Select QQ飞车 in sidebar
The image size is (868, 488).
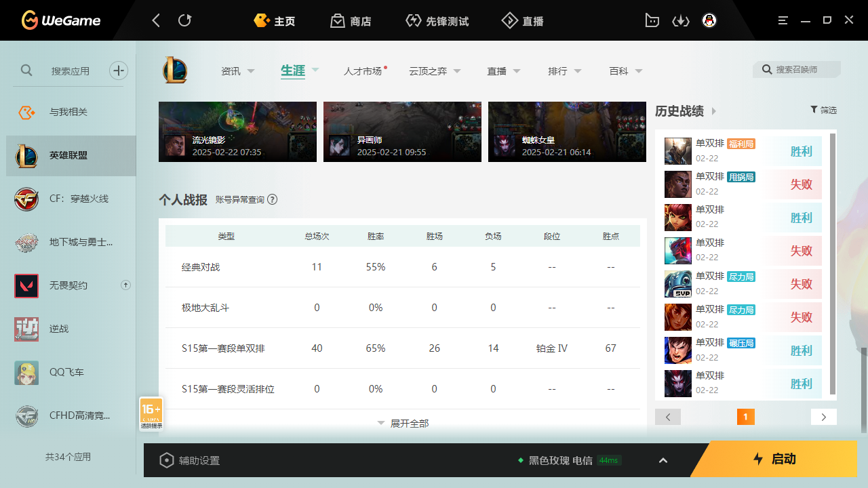click(71, 372)
